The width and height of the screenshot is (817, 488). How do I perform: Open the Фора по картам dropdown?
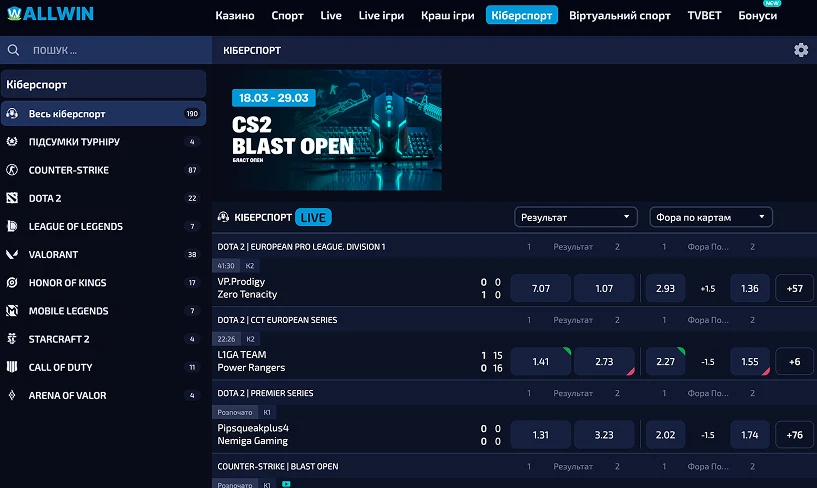click(710, 217)
